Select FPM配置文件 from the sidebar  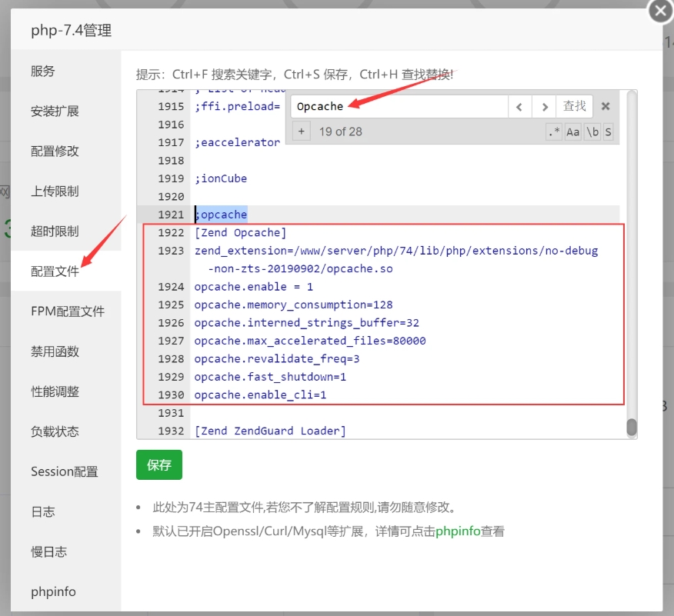point(68,311)
